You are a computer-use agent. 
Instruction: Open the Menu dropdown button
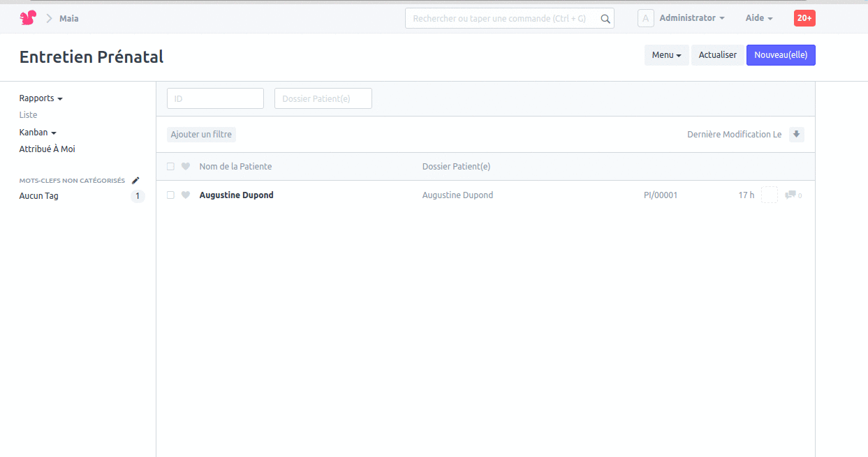[x=666, y=55]
